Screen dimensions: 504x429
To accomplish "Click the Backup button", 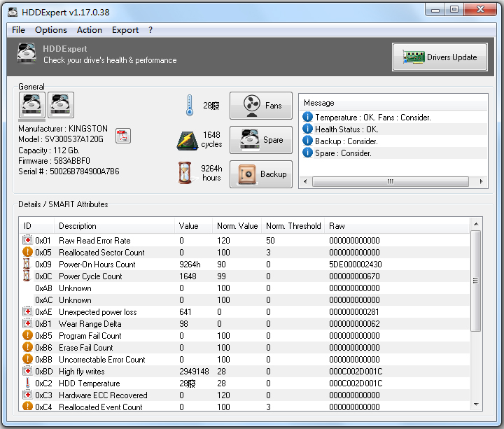I will point(261,174).
